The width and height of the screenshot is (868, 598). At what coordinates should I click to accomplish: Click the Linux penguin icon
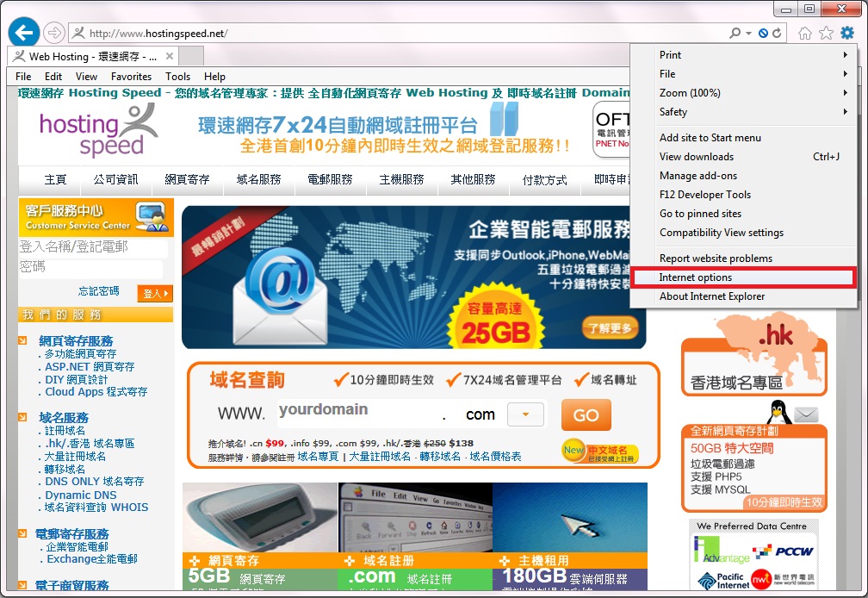778,412
